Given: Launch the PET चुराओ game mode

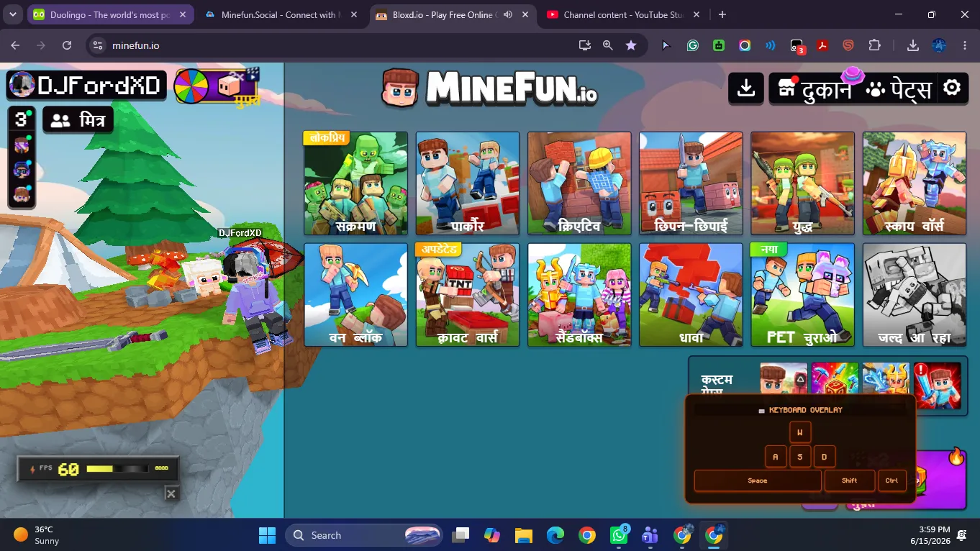Looking at the screenshot, I should click(803, 295).
